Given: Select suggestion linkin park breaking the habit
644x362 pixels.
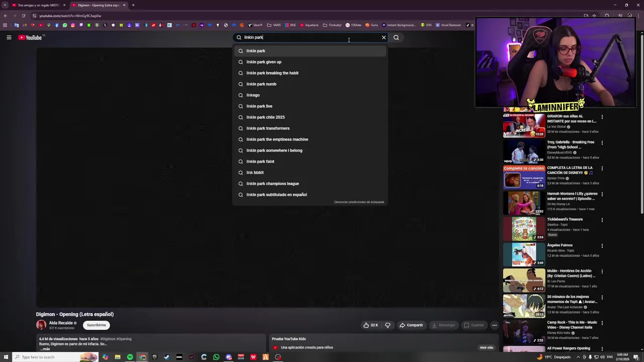Looking at the screenshot, I should coord(309,73).
